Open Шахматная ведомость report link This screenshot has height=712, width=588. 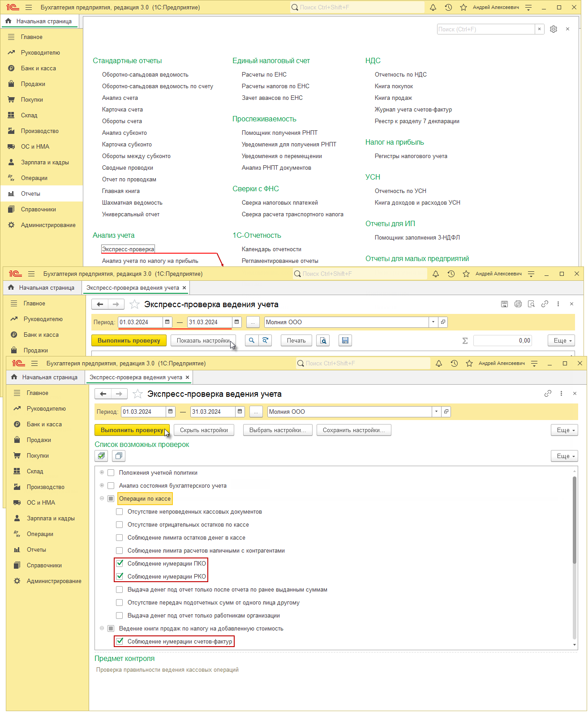click(x=132, y=202)
